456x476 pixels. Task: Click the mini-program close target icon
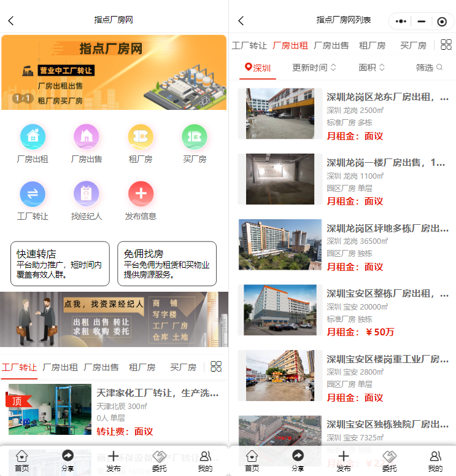(x=442, y=21)
